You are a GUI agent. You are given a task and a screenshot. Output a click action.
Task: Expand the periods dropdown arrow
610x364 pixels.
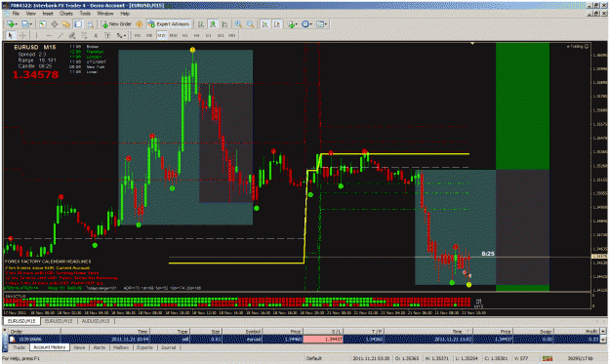point(311,24)
